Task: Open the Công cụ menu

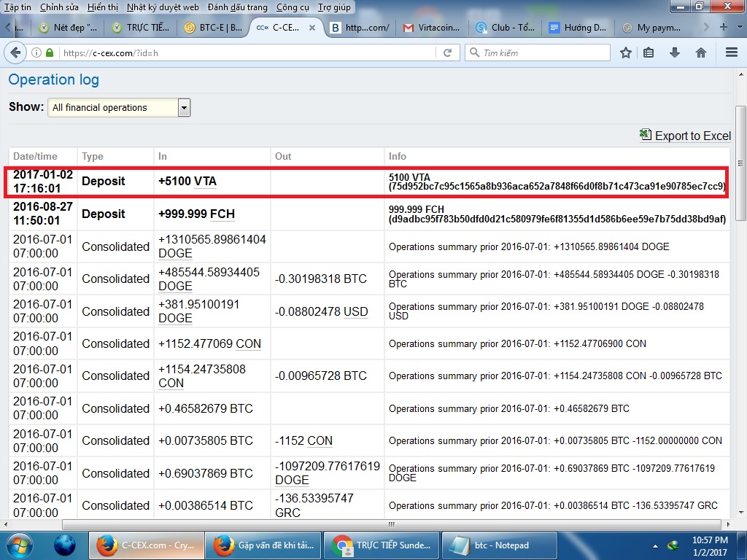Action: (293, 7)
